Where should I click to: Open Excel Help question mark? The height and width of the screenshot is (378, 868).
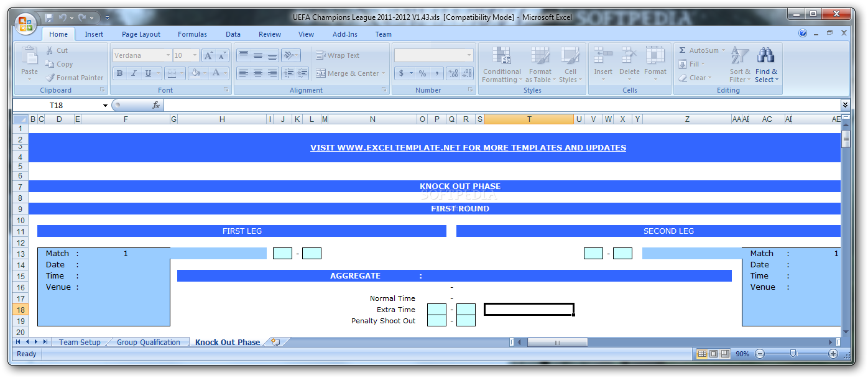click(803, 34)
